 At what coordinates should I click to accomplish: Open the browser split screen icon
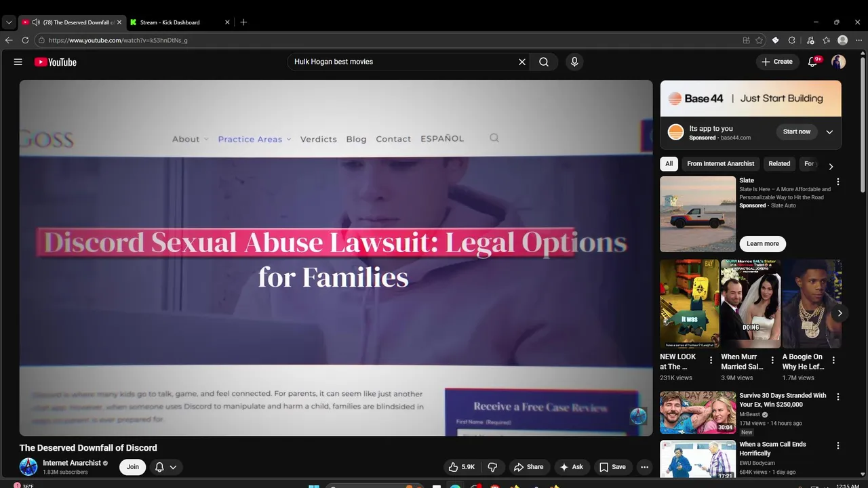[747, 40]
